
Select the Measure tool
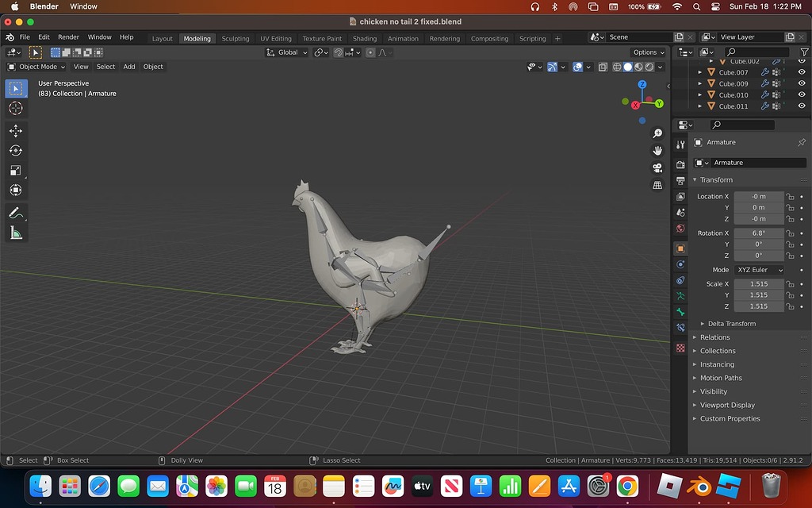pos(16,233)
